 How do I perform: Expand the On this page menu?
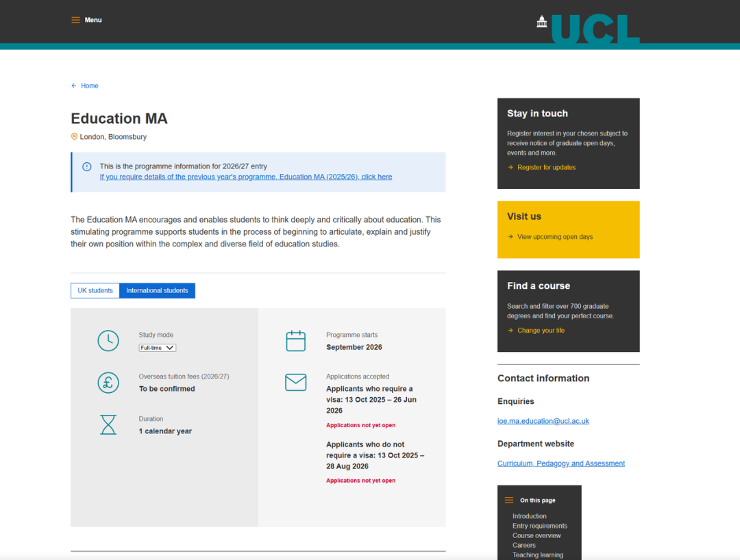[x=509, y=500]
